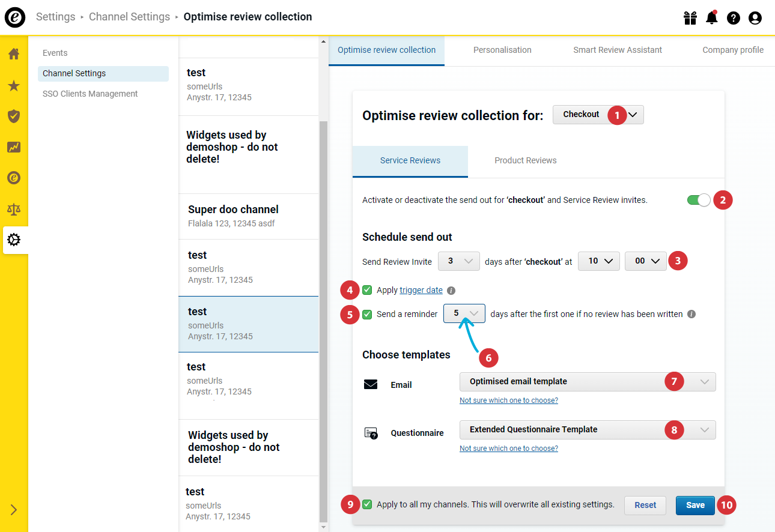Open the balance scales sidebar icon

coord(14,209)
